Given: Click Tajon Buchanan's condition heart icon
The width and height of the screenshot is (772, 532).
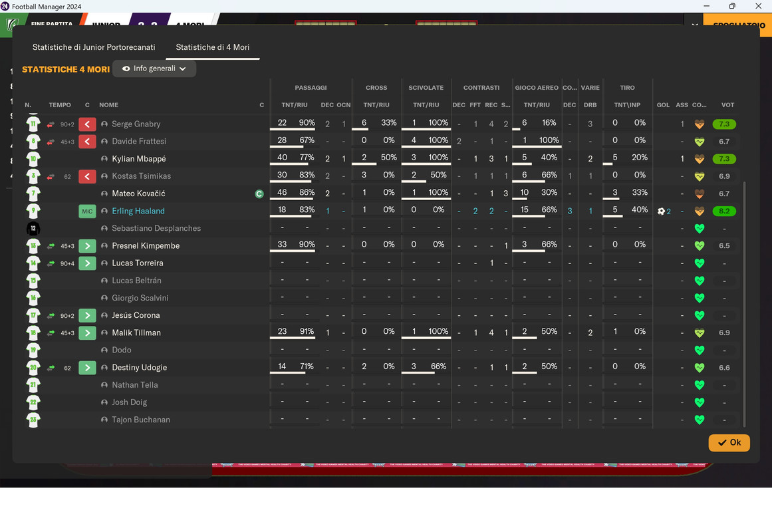Looking at the screenshot, I should pyautogui.click(x=699, y=420).
